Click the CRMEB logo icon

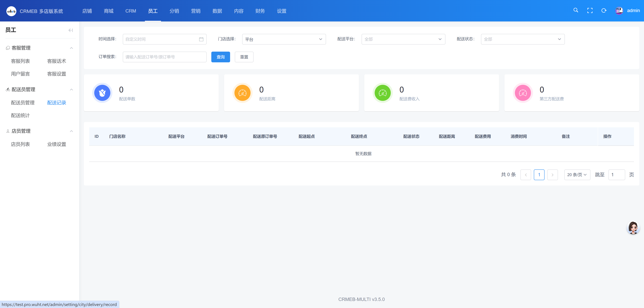[11, 11]
